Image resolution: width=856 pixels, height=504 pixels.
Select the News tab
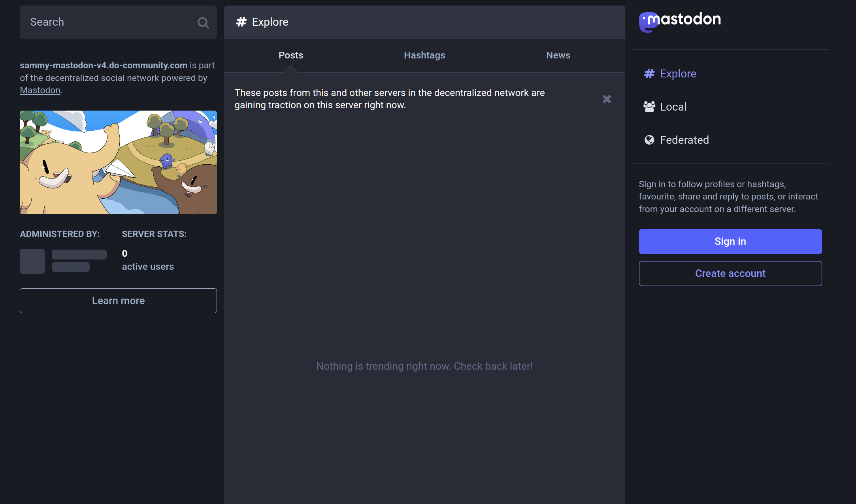pos(558,55)
